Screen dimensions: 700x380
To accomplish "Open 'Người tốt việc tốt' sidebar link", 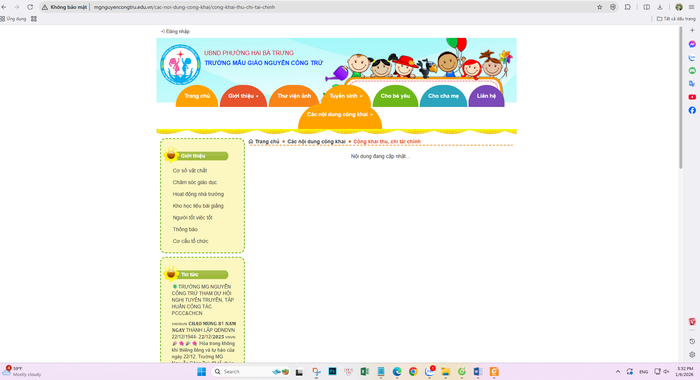I will pyautogui.click(x=192, y=217).
